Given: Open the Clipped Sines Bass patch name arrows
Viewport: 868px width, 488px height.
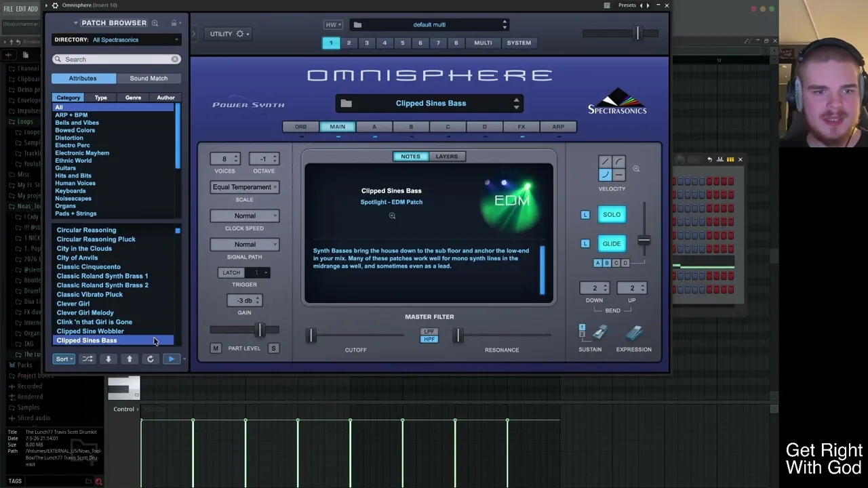Looking at the screenshot, I should click(517, 103).
